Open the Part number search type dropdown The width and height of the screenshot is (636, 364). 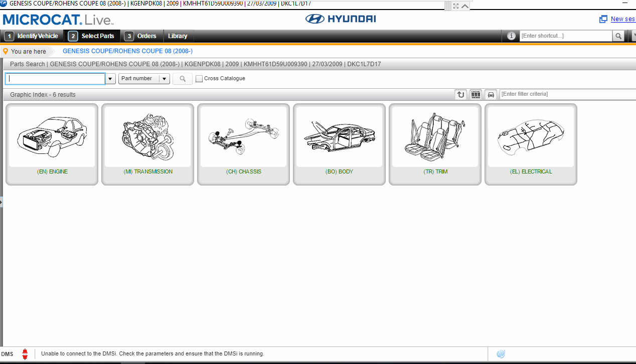tap(144, 79)
